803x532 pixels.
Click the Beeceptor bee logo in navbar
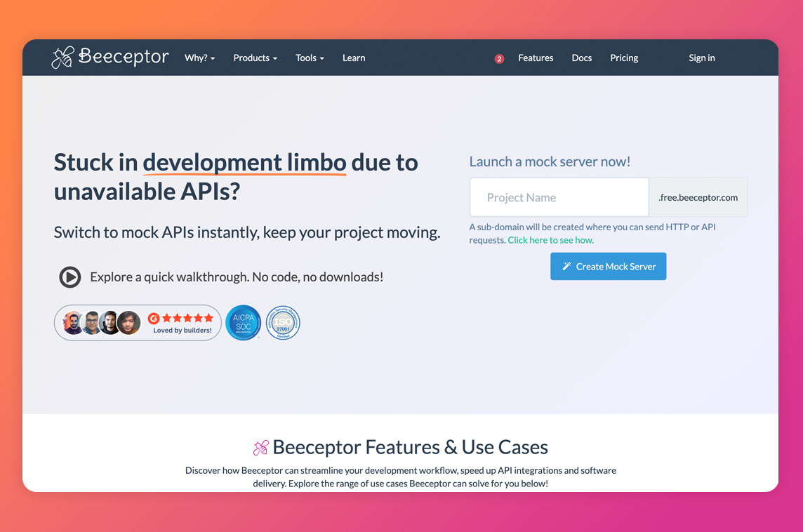point(62,58)
